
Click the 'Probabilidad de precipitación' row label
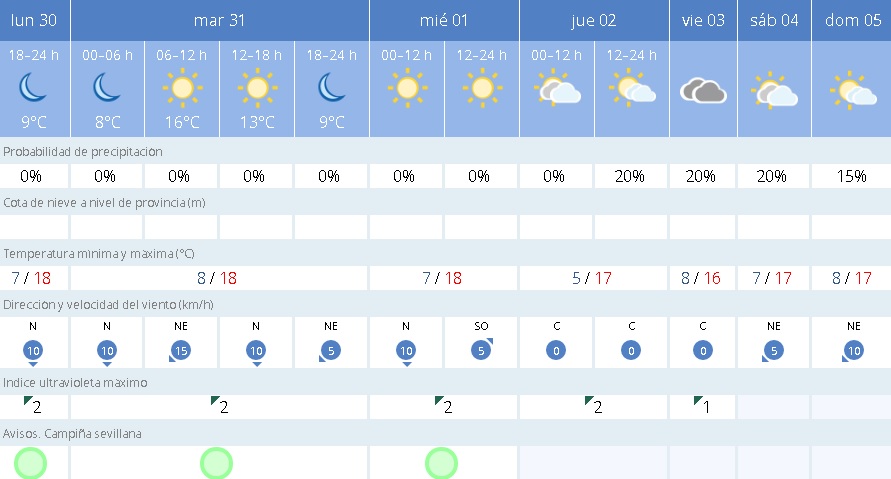(x=83, y=151)
